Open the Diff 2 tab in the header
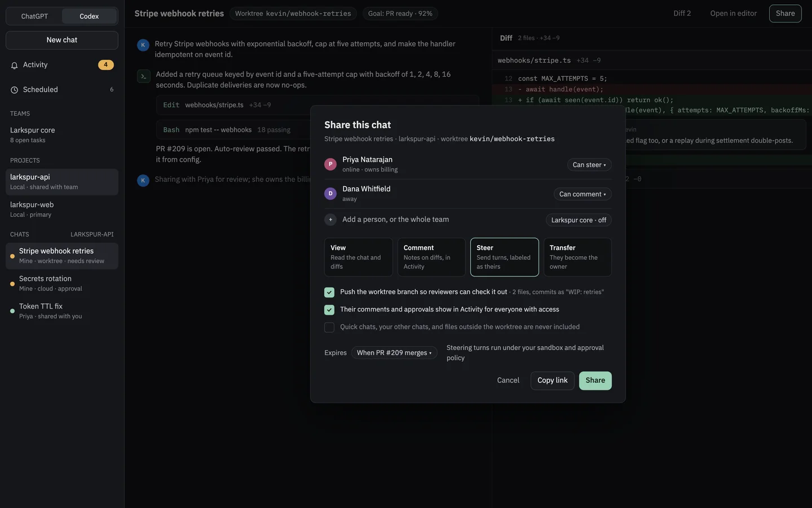Screen dimensions: 812x508 pyautogui.click(x=682, y=14)
